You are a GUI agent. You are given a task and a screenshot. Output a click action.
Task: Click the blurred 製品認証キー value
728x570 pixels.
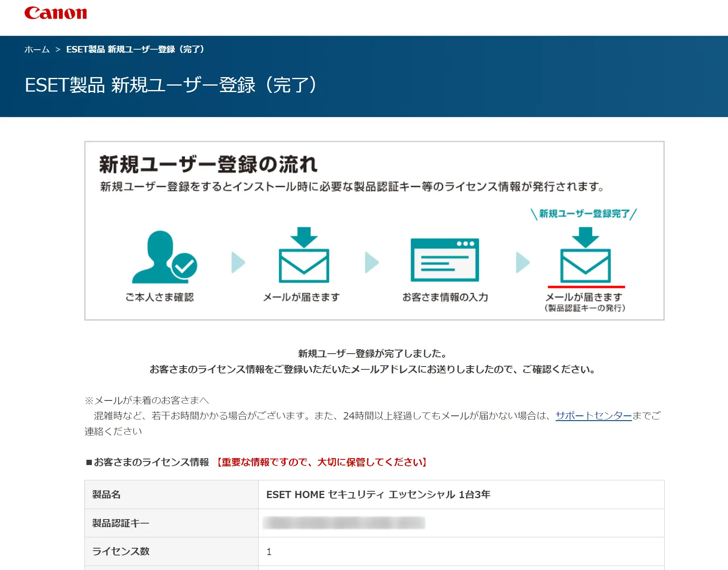pyautogui.click(x=344, y=523)
